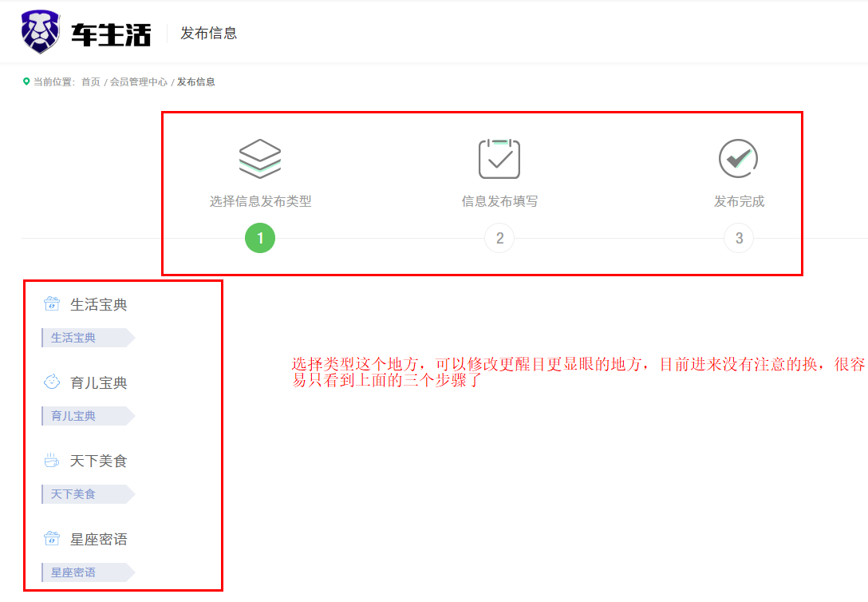
Task: Select step number 2 circle
Action: [499, 238]
